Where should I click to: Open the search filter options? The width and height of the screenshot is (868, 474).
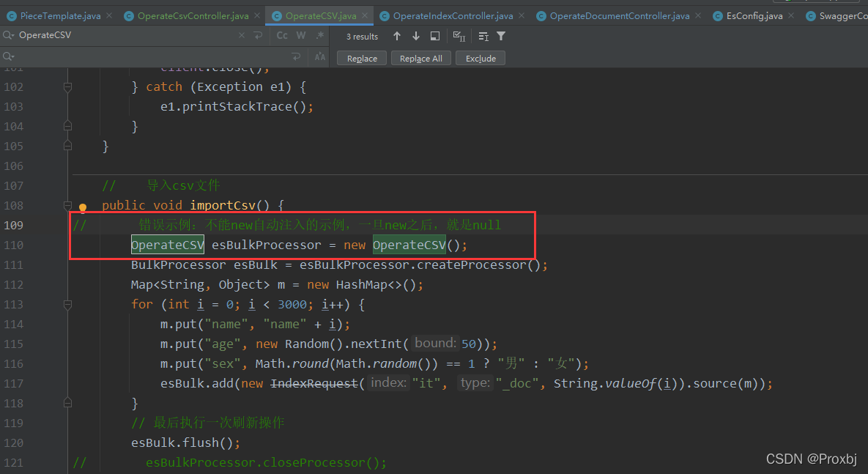501,36
